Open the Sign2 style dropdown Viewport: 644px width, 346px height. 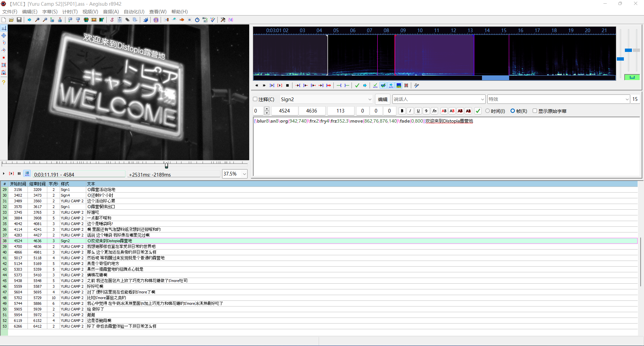tap(370, 99)
